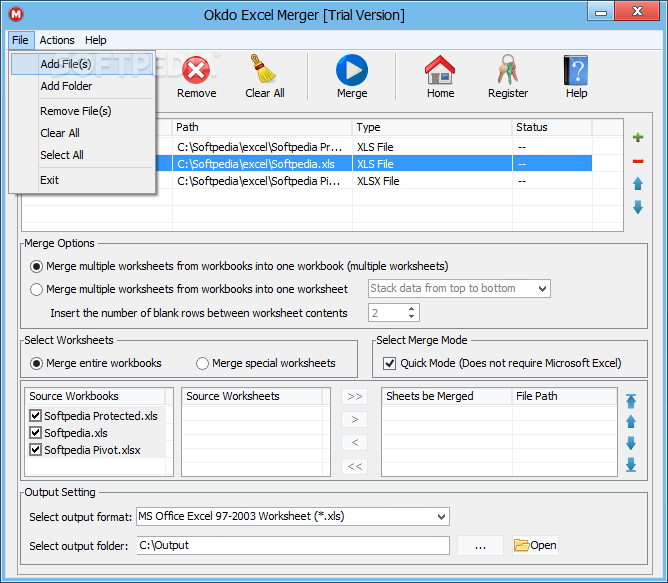
Task: Increase blank rows number with up arrow
Action: coord(411,309)
